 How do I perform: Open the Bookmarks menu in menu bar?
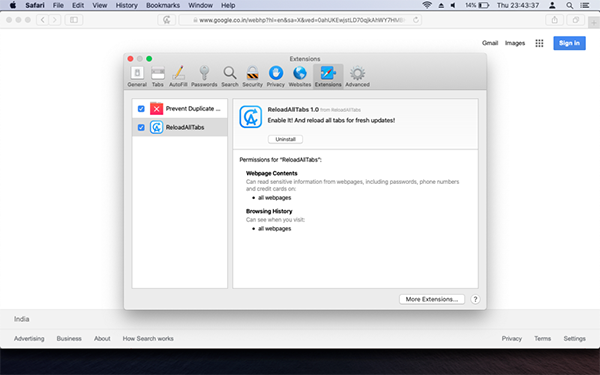click(163, 5)
